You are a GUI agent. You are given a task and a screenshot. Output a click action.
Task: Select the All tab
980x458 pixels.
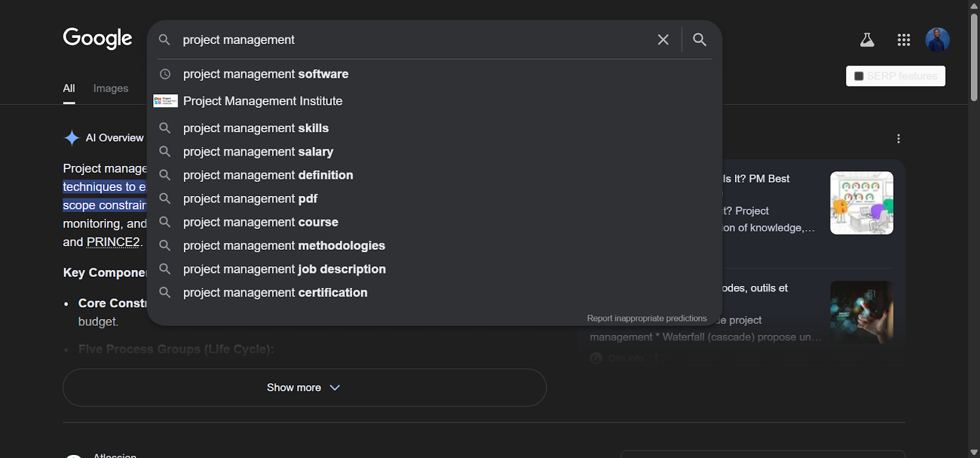click(69, 89)
